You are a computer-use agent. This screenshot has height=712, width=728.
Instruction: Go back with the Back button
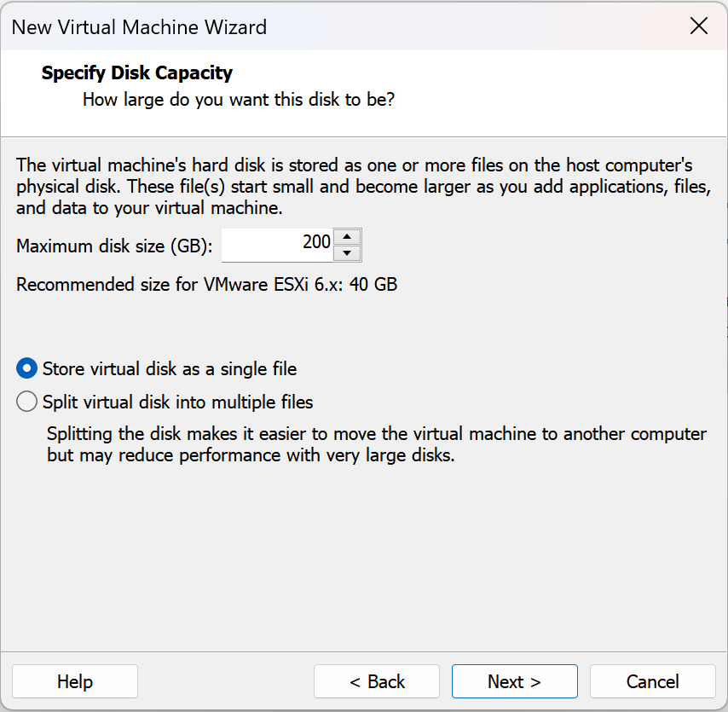coord(377,681)
